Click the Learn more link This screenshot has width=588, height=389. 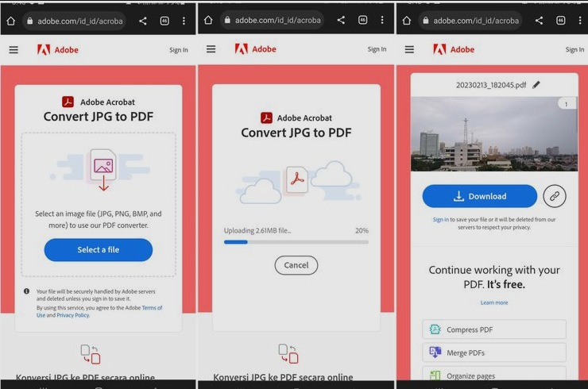coord(494,302)
